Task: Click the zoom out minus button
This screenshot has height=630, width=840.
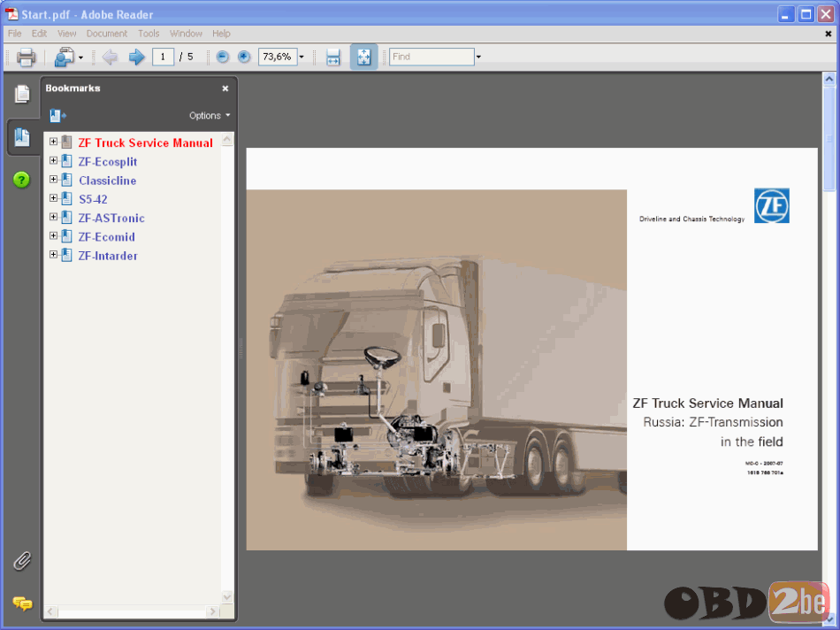Action: 222,57
